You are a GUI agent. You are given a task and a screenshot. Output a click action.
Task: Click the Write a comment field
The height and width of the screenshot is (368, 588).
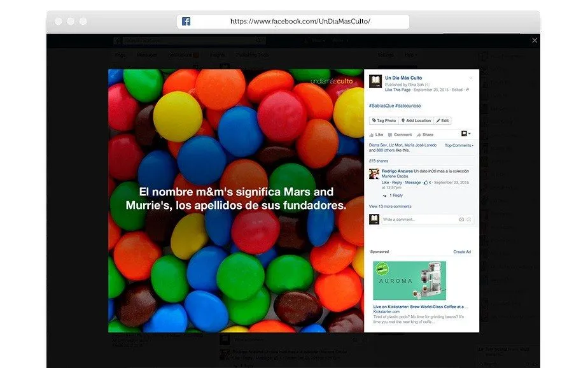pos(427,220)
